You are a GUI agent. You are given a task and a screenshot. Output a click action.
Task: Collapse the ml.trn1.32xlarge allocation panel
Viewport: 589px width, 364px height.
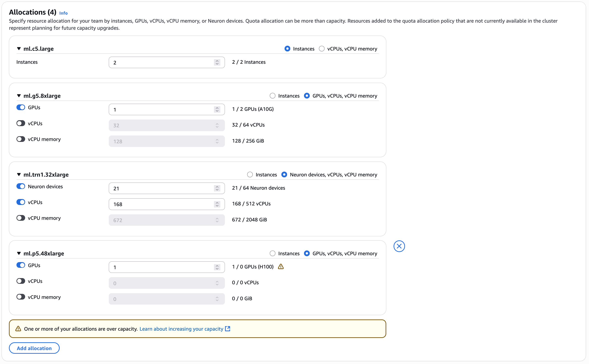pos(19,175)
